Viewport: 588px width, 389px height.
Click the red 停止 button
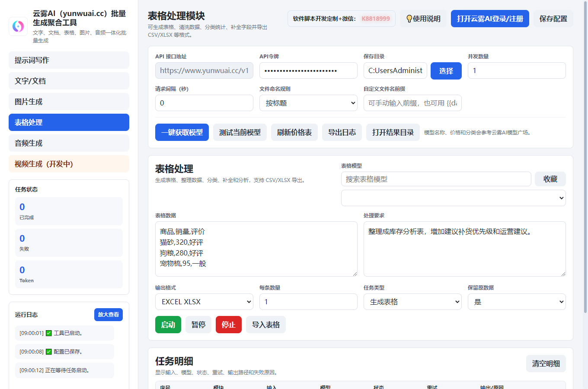click(x=229, y=325)
